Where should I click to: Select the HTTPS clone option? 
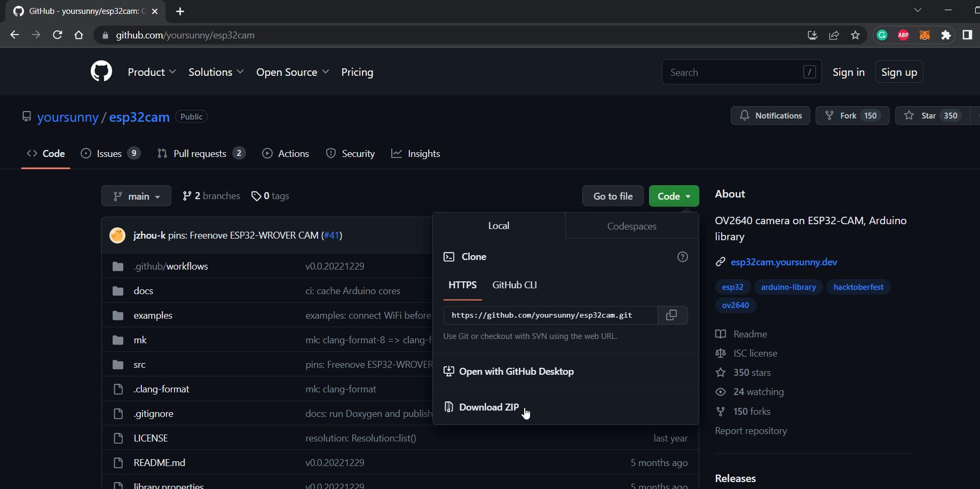click(462, 285)
